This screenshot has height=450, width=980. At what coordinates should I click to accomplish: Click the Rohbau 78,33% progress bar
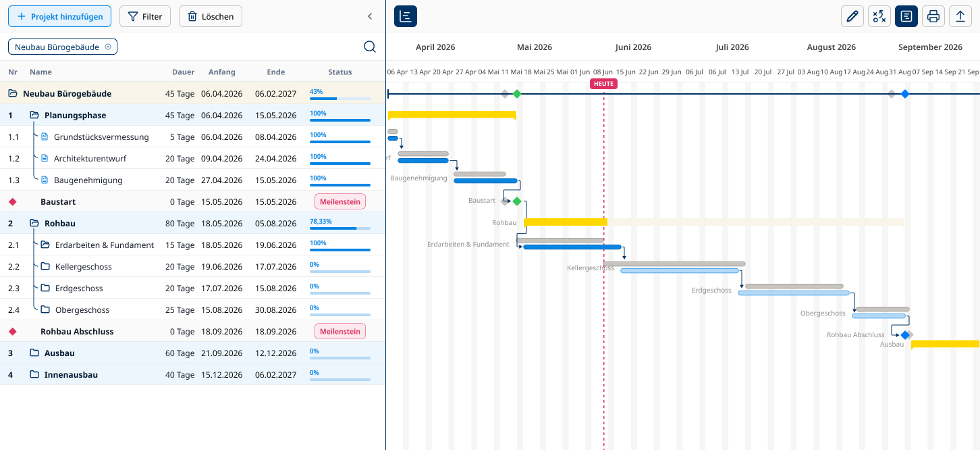pos(340,228)
